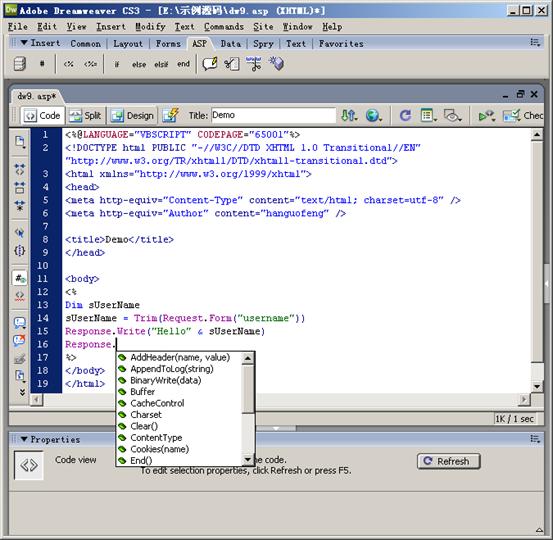Insert an 'else' statement

point(139,65)
